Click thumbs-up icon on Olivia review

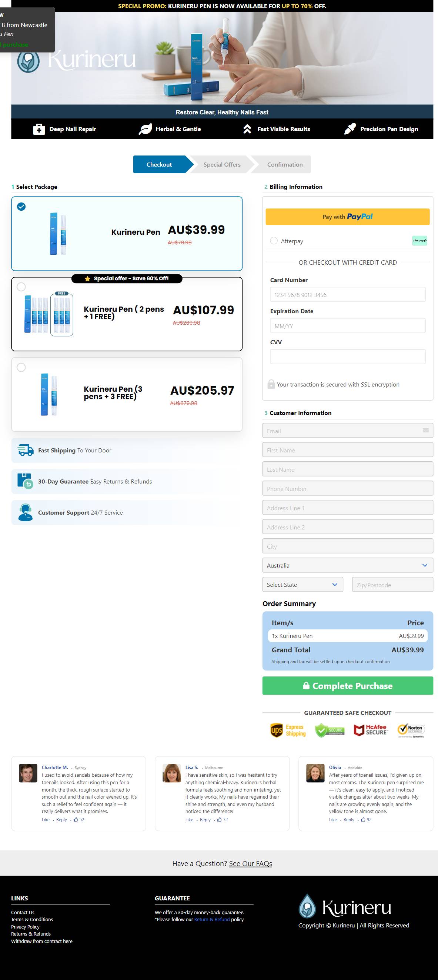[363, 819]
